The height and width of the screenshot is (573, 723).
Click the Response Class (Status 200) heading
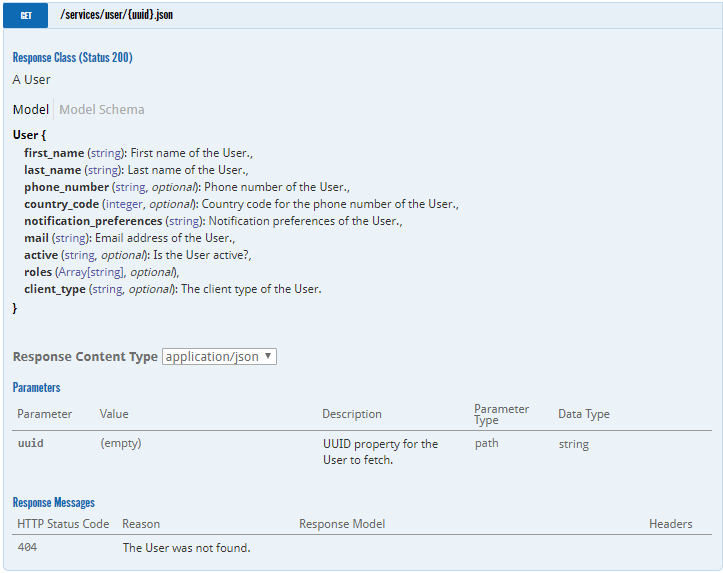(72, 58)
